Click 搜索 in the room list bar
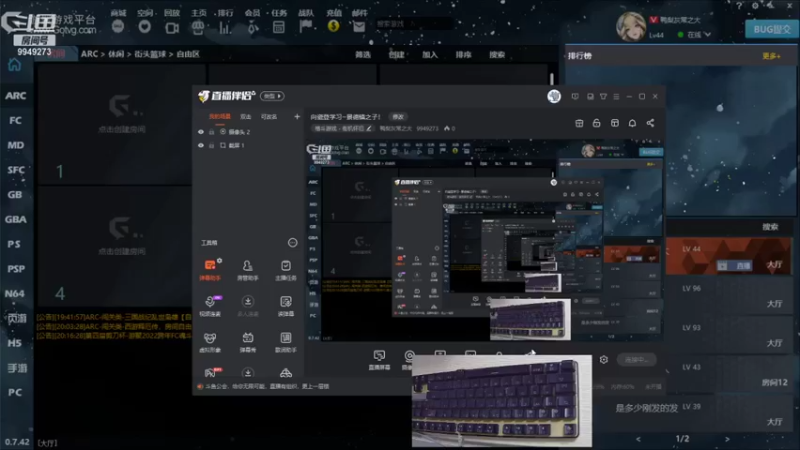Viewport: 800px width, 450px height. (x=497, y=55)
